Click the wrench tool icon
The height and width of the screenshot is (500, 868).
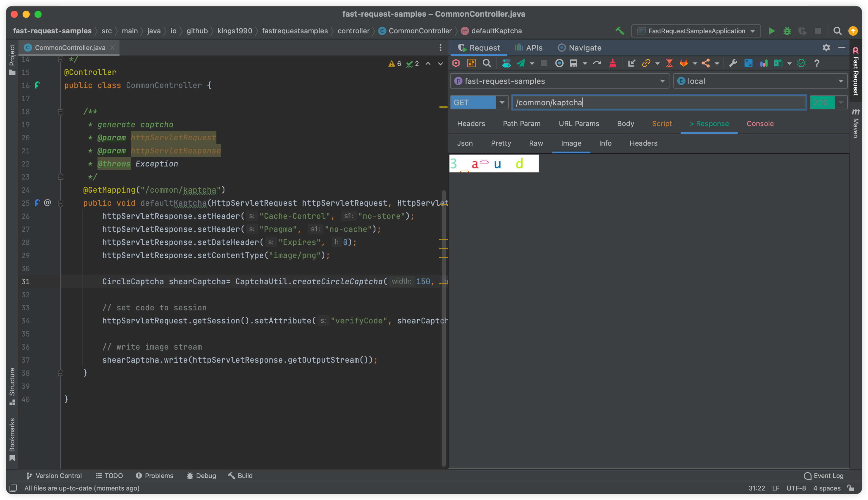click(x=733, y=63)
